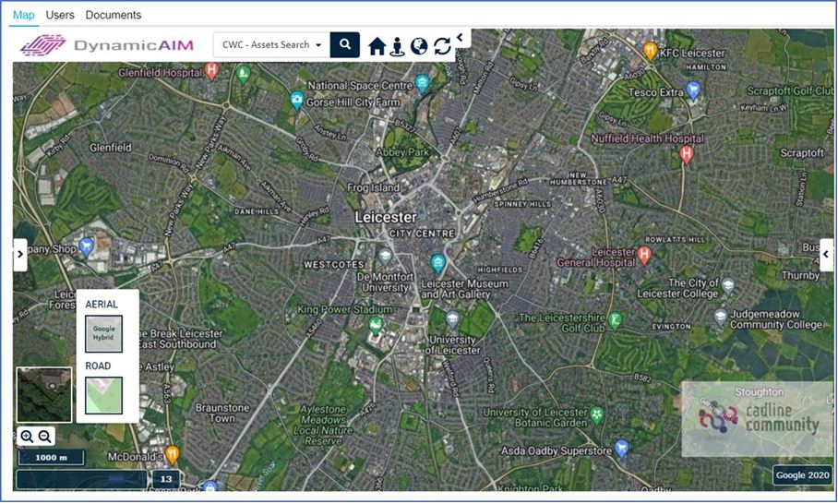The image size is (838, 504).
Task: Activate the street view person icon
Action: [x=397, y=46]
